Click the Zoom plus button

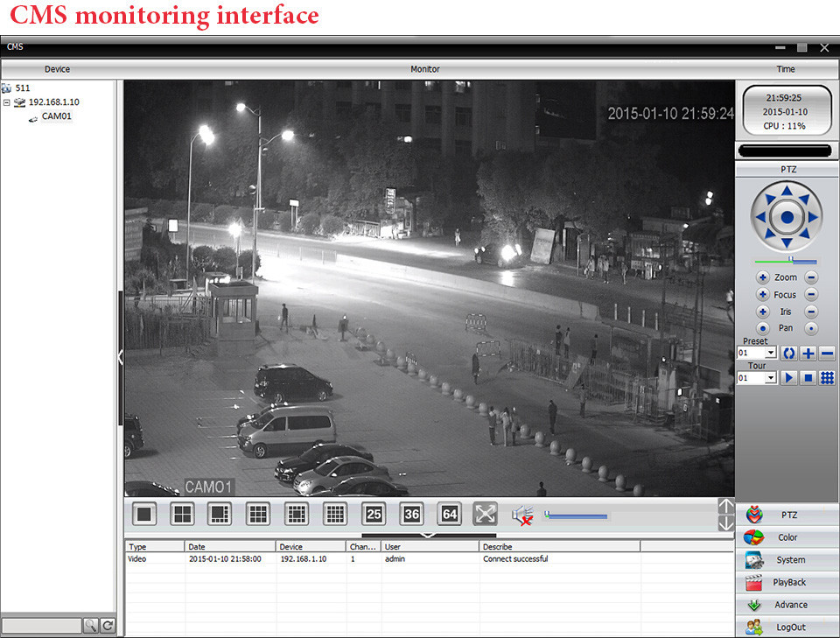[x=762, y=277]
